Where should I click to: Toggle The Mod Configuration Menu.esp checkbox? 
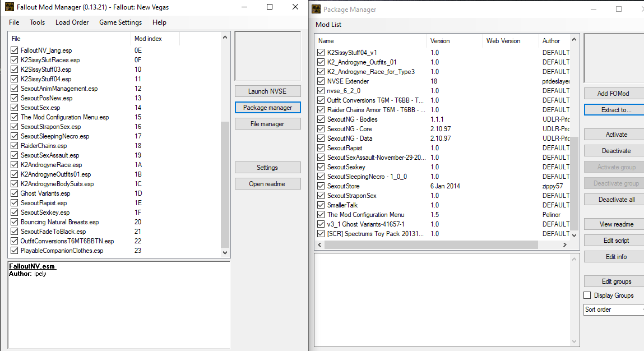(x=15, y=117)
